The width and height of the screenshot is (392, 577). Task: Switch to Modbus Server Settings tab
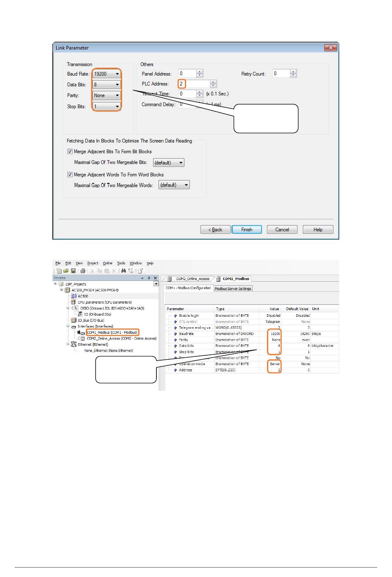tap(233, 289)
